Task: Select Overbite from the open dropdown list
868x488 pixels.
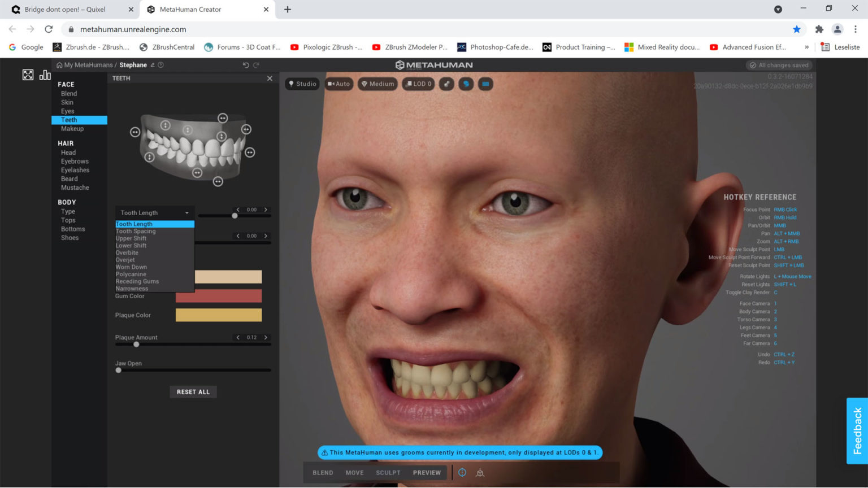Action: click(127, 252)
